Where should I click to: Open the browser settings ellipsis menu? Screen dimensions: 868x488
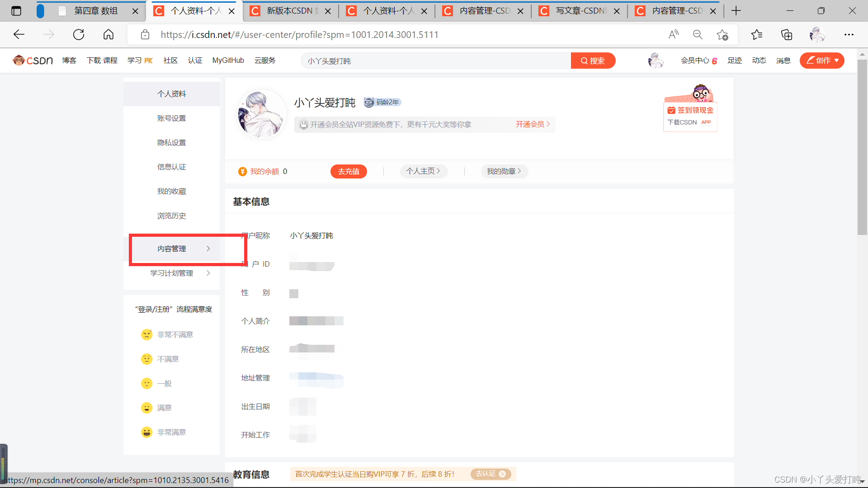(849, 35)
